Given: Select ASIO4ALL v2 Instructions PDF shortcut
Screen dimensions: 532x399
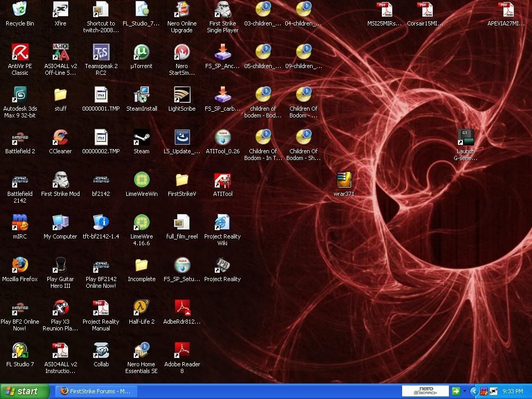Looking at the screenshot, I should tap(60, 350).
